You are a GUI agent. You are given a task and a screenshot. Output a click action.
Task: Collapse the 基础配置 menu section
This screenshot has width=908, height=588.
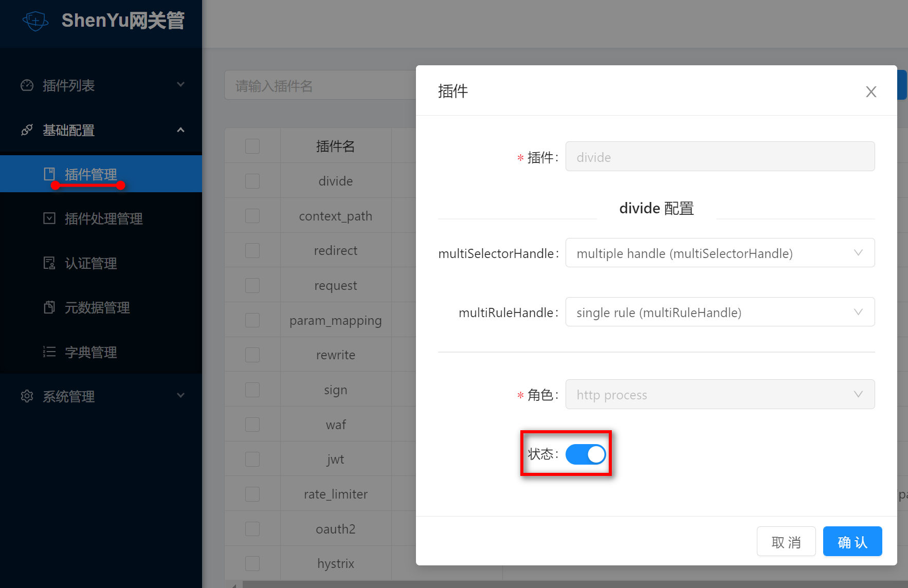[x=181, y=130]
